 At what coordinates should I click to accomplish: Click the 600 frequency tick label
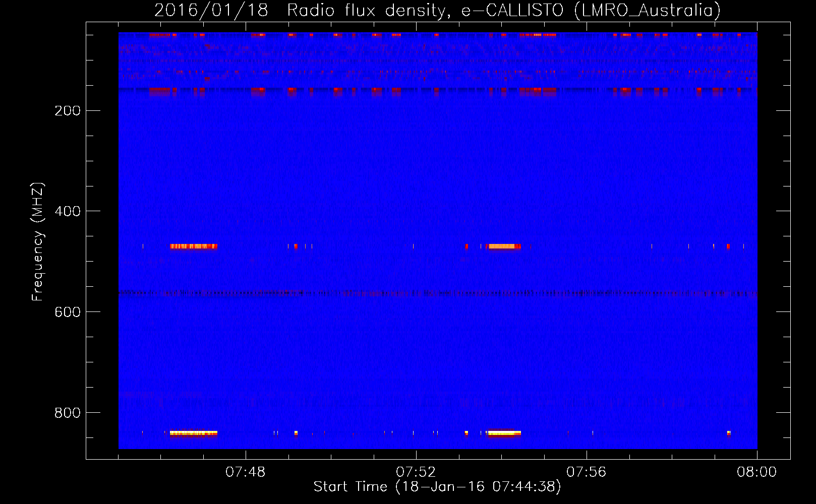pos(68,312)
